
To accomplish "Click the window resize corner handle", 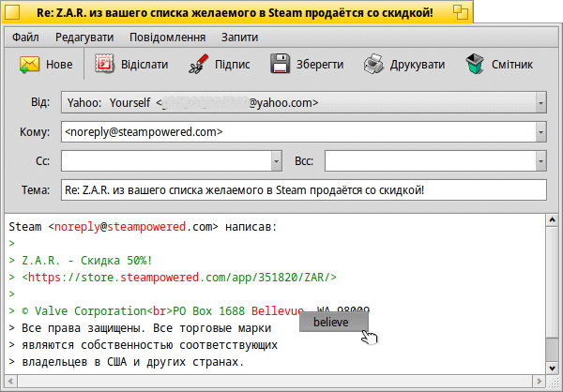I will (553, 381).
